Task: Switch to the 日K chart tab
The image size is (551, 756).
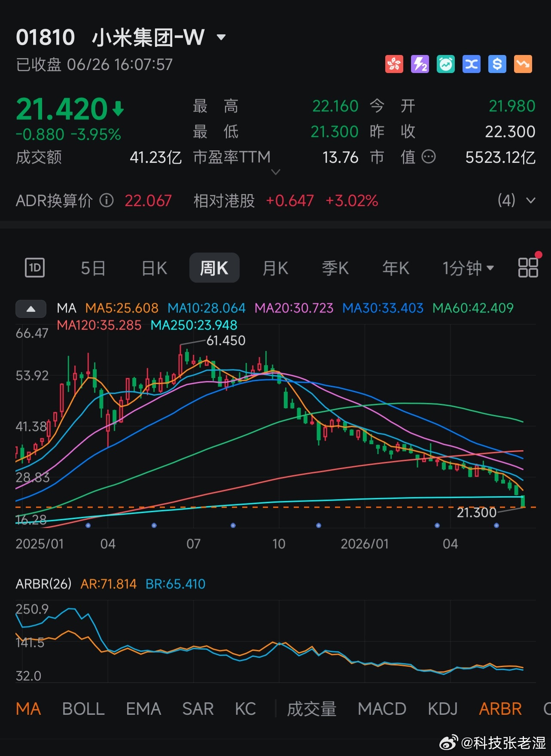Action: [x=154, y=268]
